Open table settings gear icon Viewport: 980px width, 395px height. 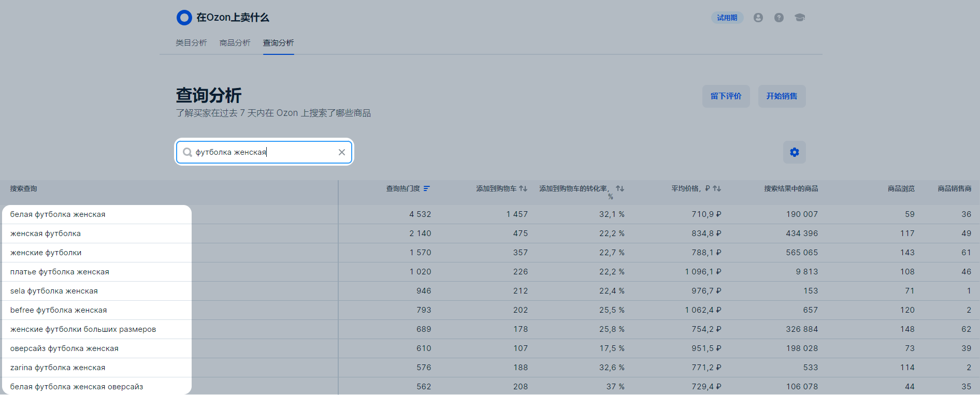(794, 152)
